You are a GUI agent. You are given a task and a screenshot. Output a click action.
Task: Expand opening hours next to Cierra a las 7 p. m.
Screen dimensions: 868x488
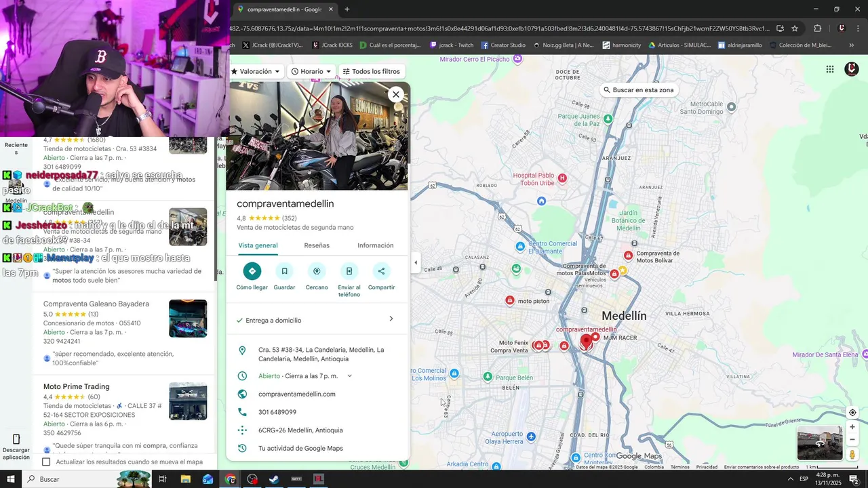349,376
